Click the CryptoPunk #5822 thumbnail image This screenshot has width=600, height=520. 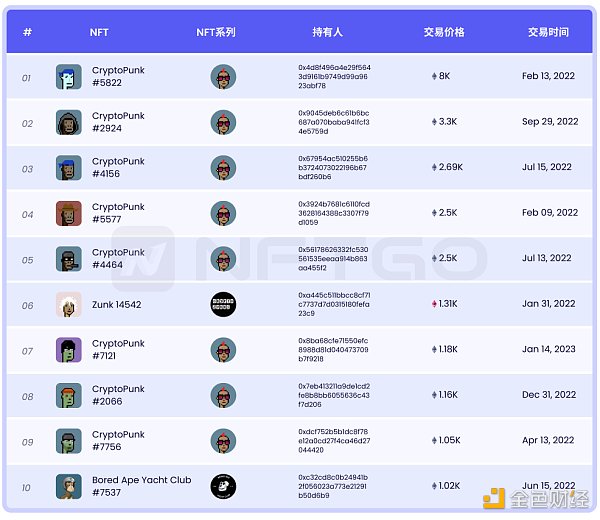coord(69,77)
